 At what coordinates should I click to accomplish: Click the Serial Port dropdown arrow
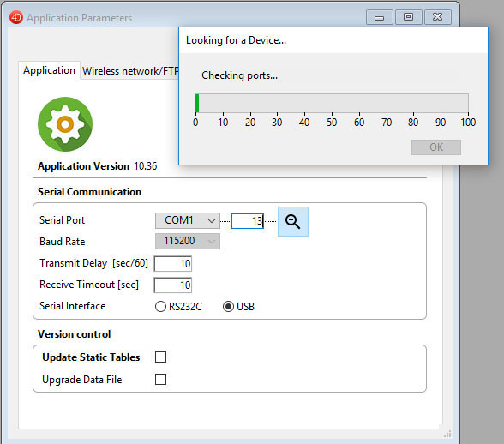(212, 221)
